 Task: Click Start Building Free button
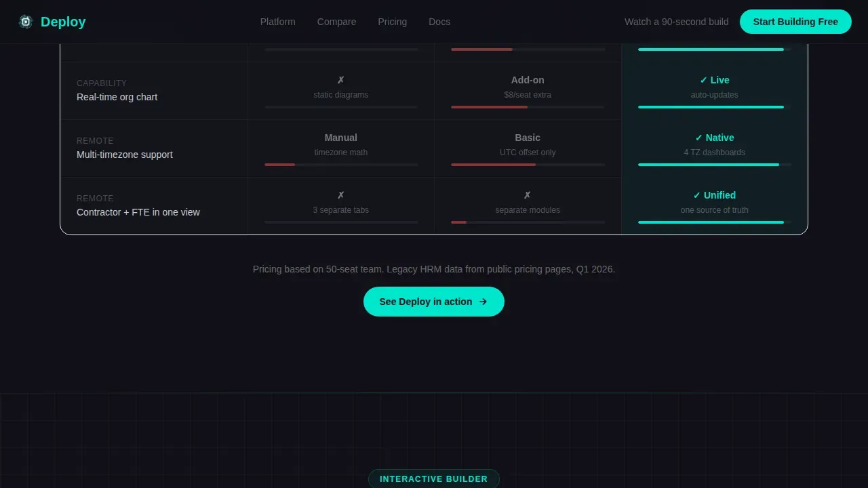795,22
